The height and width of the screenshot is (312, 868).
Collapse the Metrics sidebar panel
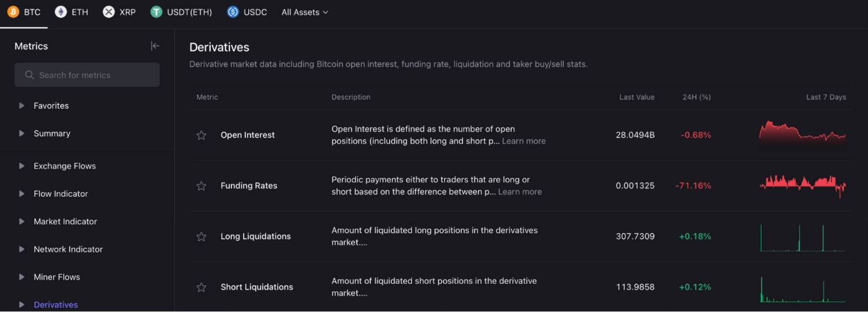pyautogui.click(x=155, y=46)
